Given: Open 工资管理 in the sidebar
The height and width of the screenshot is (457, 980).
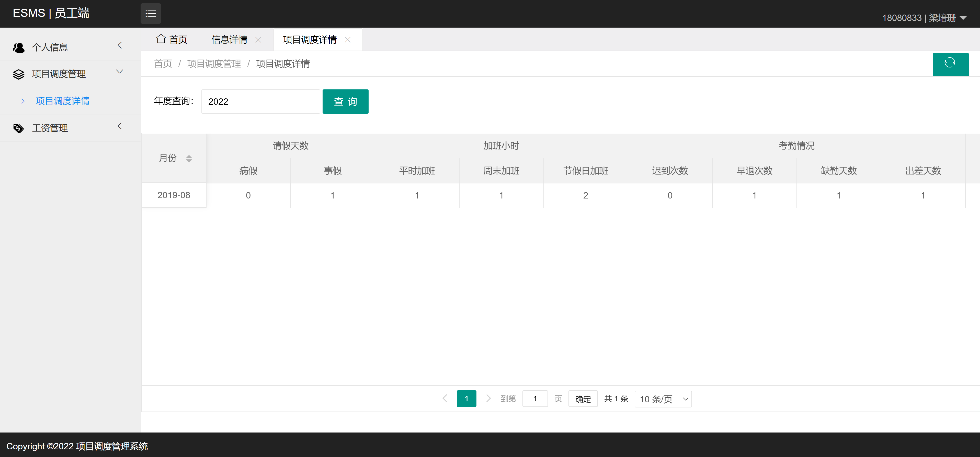Looking at the screenshot, I should pos(70,128).
